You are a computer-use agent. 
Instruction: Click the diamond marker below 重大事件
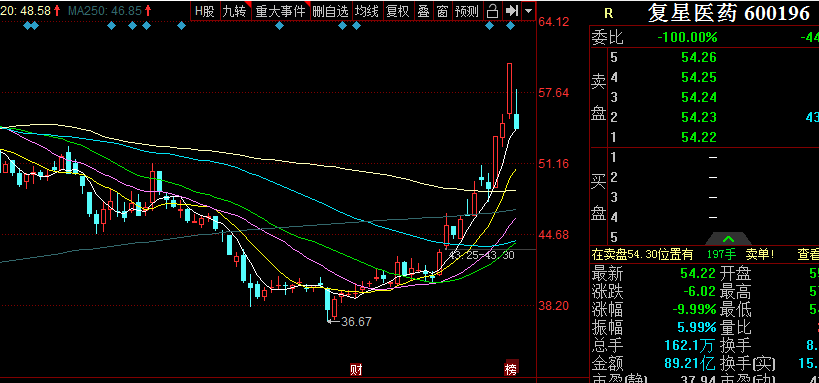tap(279, 26)
